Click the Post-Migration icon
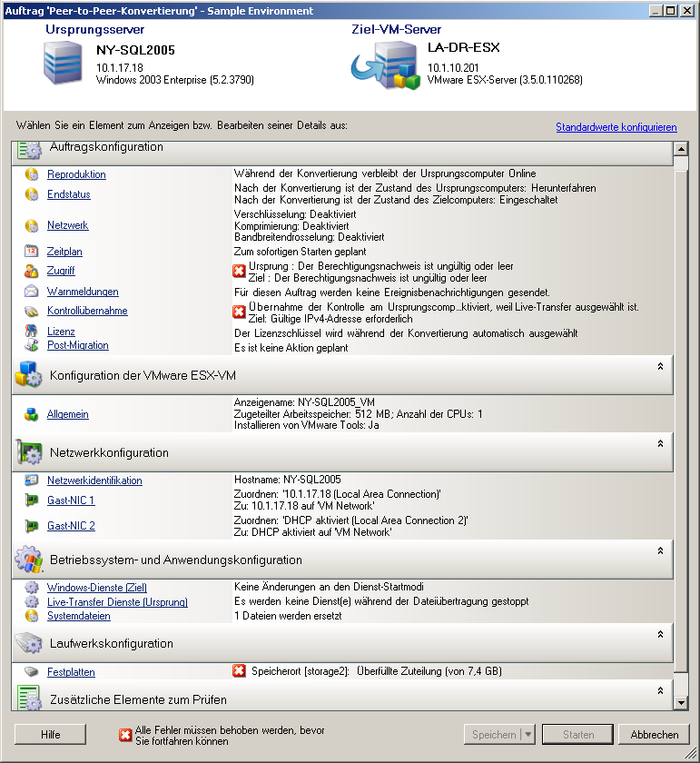The height and width of the screenshot is (763, 700). tap(32, 345)
